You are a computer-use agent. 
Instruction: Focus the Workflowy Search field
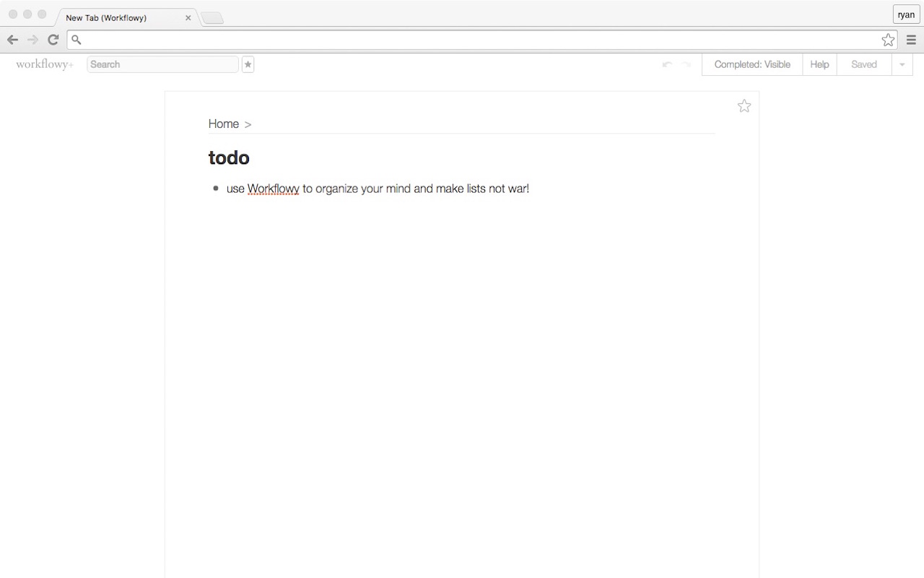click(x=162, y=64)
